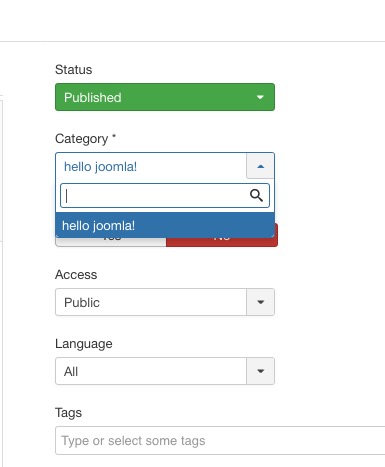385x467 pixels.
Task: Click the Tags input field
Action: tap(220, 440)
